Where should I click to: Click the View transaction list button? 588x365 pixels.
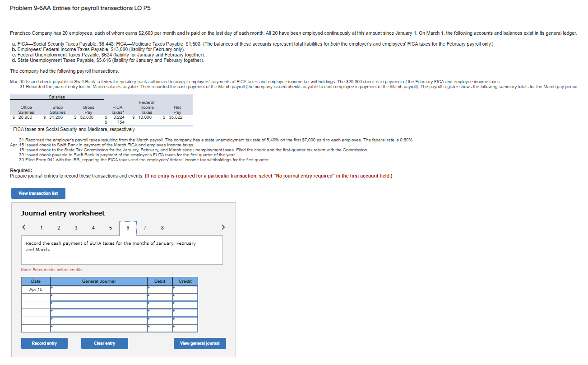pos(38,193)
